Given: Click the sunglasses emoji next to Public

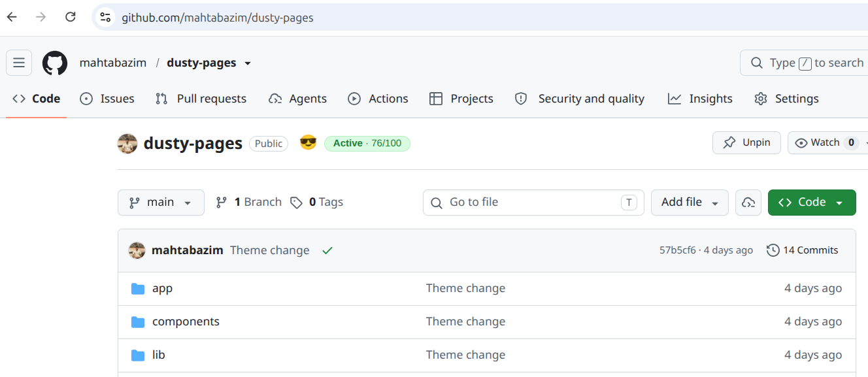Looking at the screenshot, I should pos(308,142).
